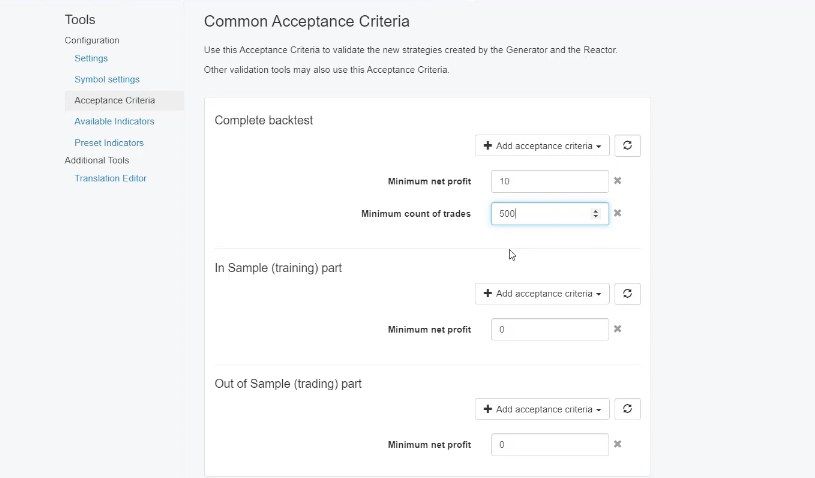Open Add acceptance criteria dropdown for In Sample

coord(542,294)
